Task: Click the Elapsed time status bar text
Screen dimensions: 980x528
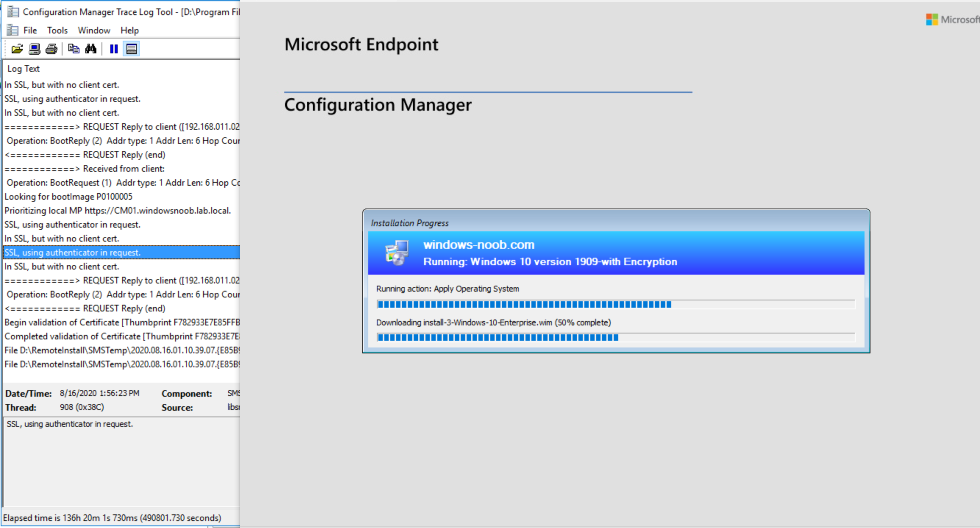Action: pos(112,518)
